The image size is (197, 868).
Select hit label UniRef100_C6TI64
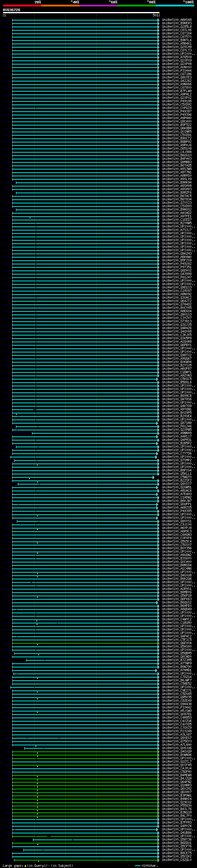coord(177,33)
